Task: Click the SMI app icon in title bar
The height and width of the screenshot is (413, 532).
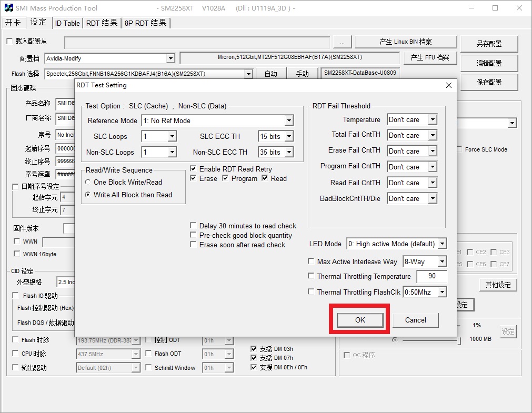Action: click(9, 8)
